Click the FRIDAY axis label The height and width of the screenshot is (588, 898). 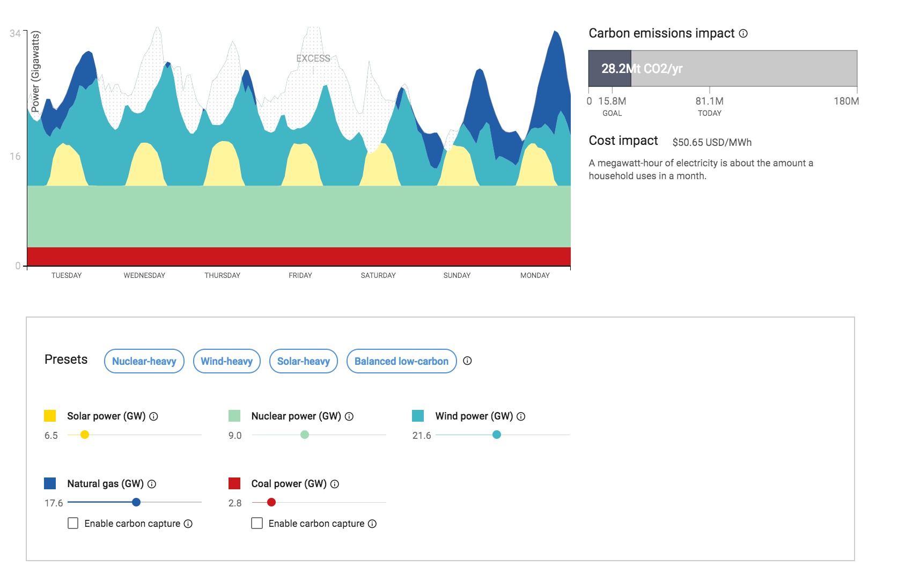coord(300,275)
